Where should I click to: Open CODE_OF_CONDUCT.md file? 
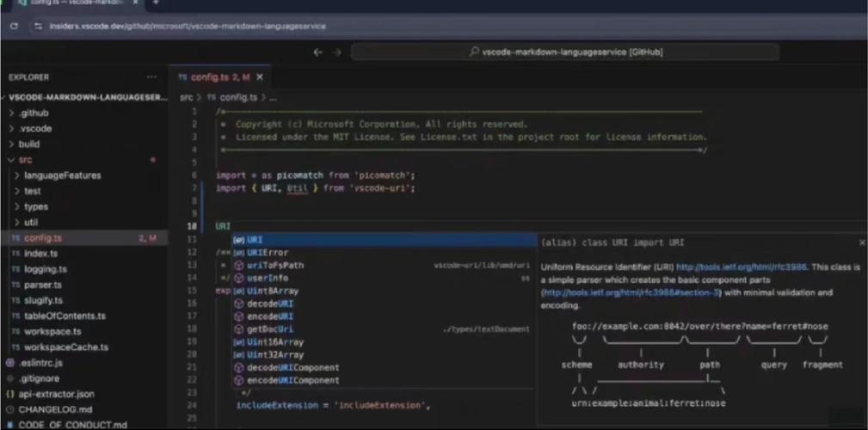84,425
